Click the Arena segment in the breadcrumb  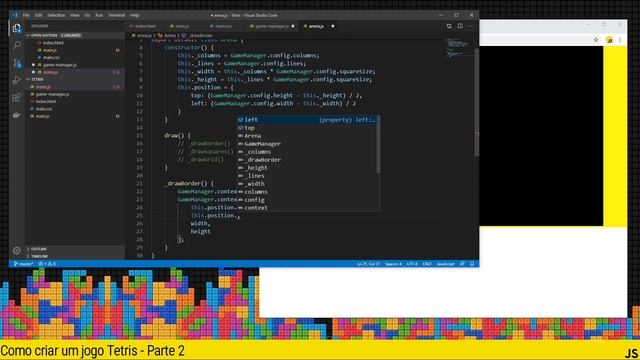[167, 36]
